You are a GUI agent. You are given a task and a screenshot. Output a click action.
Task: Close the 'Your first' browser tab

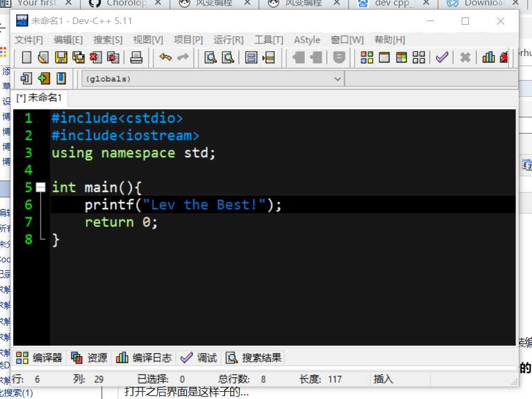69,3
